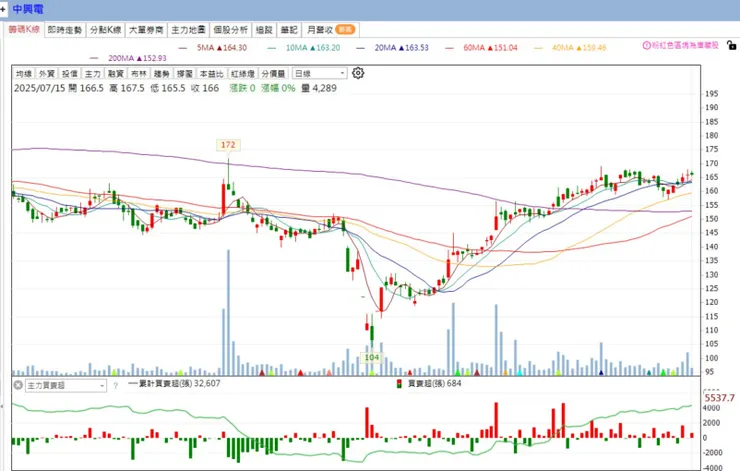740x471 pixels.
Task: Click the 分價量 toolbar button
Action: coord(273,74)
